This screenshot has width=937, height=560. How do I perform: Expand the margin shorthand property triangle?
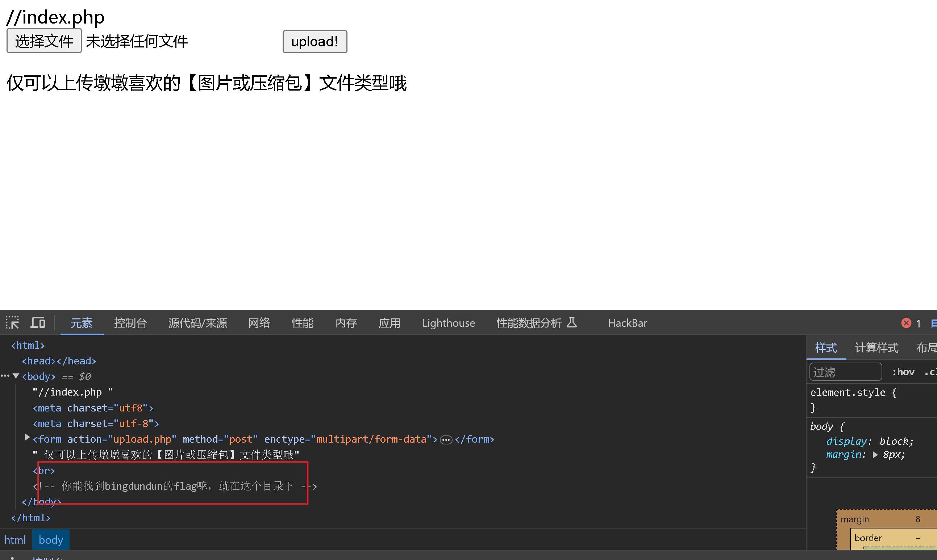pyautogui.click(x=875, y=455)
